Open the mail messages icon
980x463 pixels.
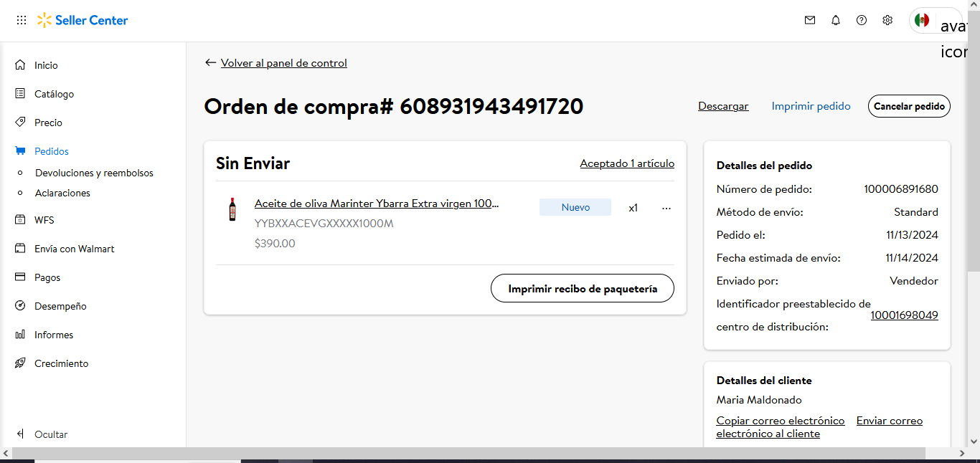pyautogui.click(x=810, y=20)
